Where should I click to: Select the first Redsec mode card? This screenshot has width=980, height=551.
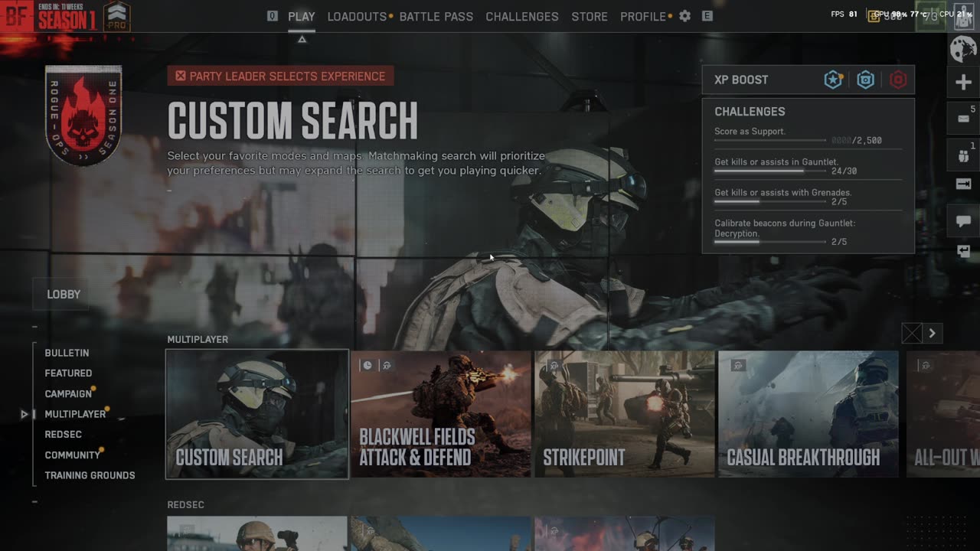[257, 533]
